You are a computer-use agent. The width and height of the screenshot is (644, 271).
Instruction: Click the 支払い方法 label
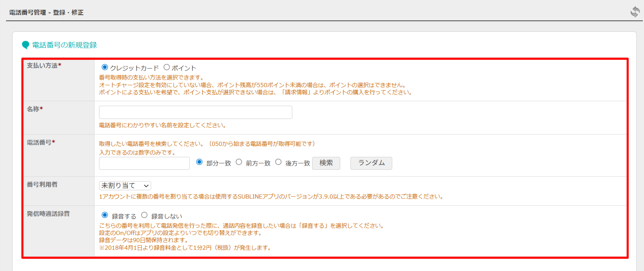(x=44, y=66)
